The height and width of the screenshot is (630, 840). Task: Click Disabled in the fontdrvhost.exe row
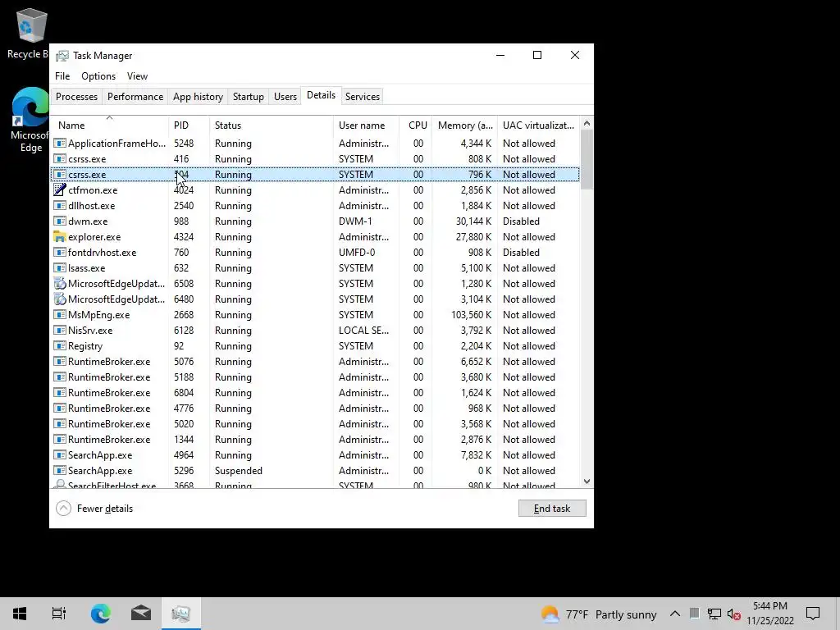[521, 253]
